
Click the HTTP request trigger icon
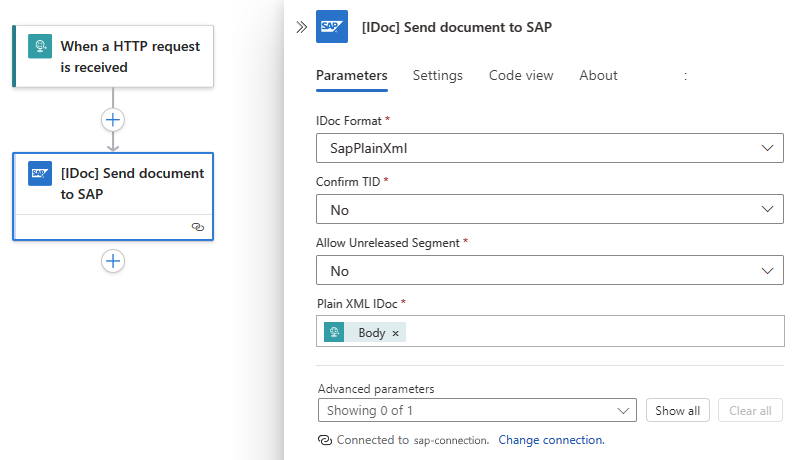40,47
